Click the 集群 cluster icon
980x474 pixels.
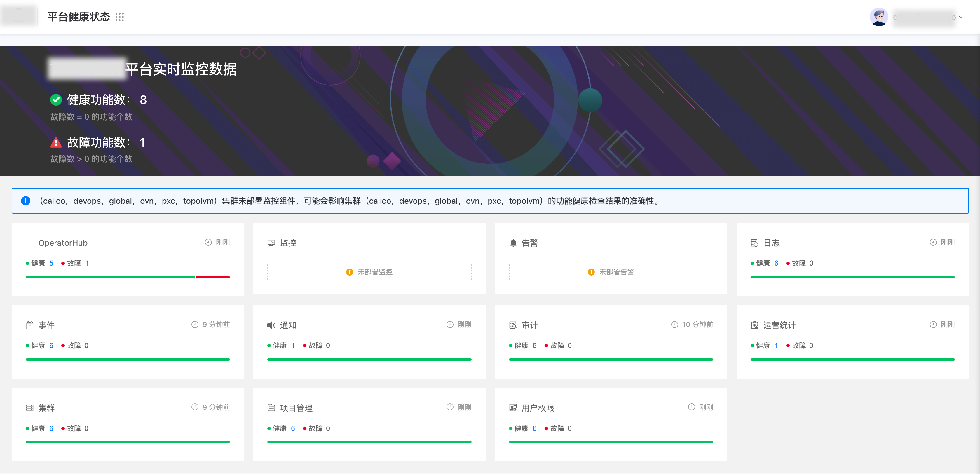[30, 408]
